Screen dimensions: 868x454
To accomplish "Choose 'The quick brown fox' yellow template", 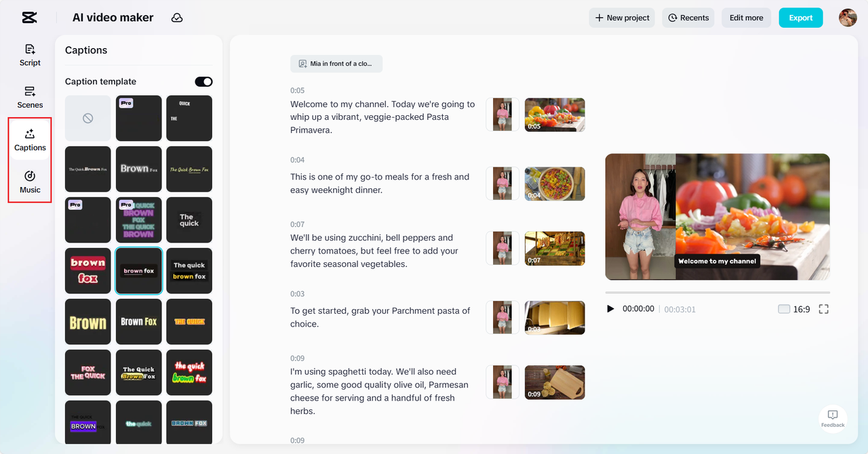I will pyautogui.click(x=189, y=270).
